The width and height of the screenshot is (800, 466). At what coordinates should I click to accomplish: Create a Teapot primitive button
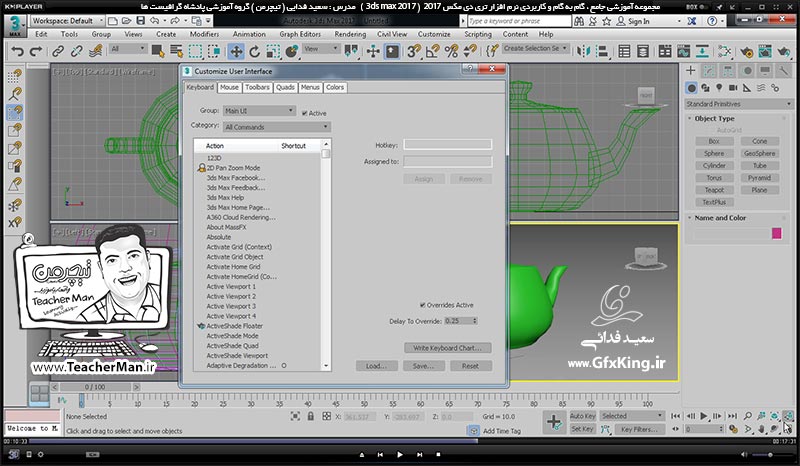(714, 190)
